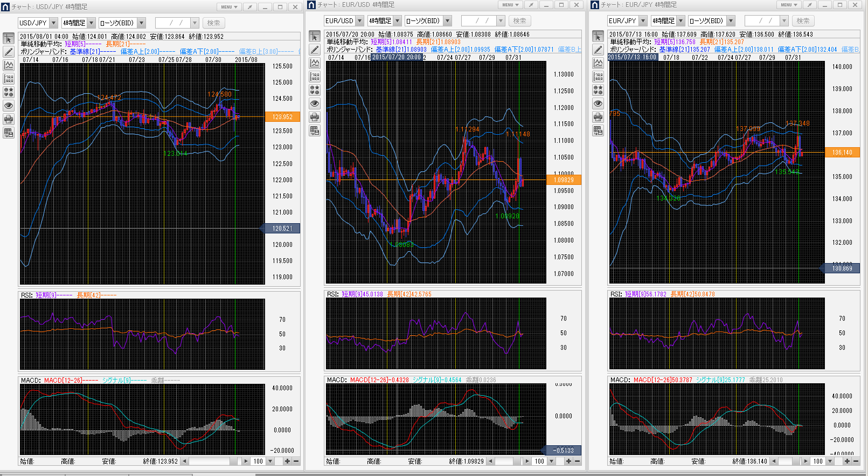This screenshot has width=868, height=476.
Task: Select the crosshair cursor tool in USD/JPY chart
Action: [9, 39]
